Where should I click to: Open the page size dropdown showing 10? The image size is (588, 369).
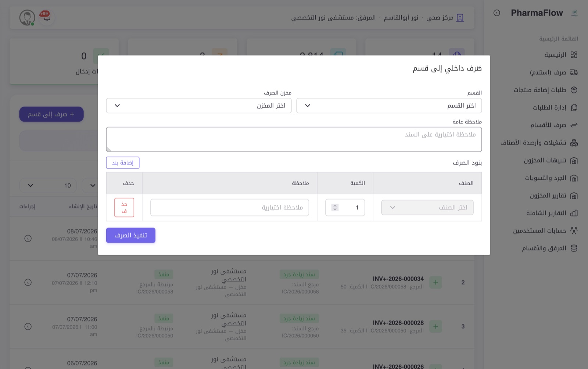[x=48, y=186]
